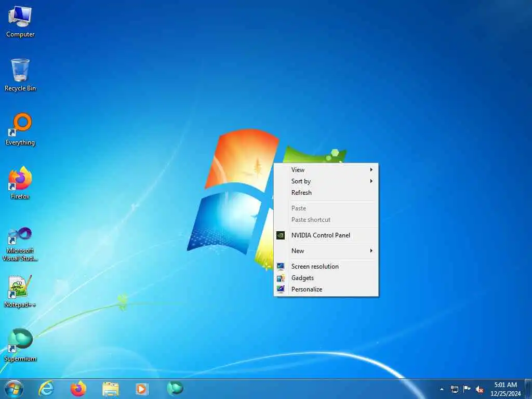Open the Action Center flag icon
532x399 pixels.
467,389
